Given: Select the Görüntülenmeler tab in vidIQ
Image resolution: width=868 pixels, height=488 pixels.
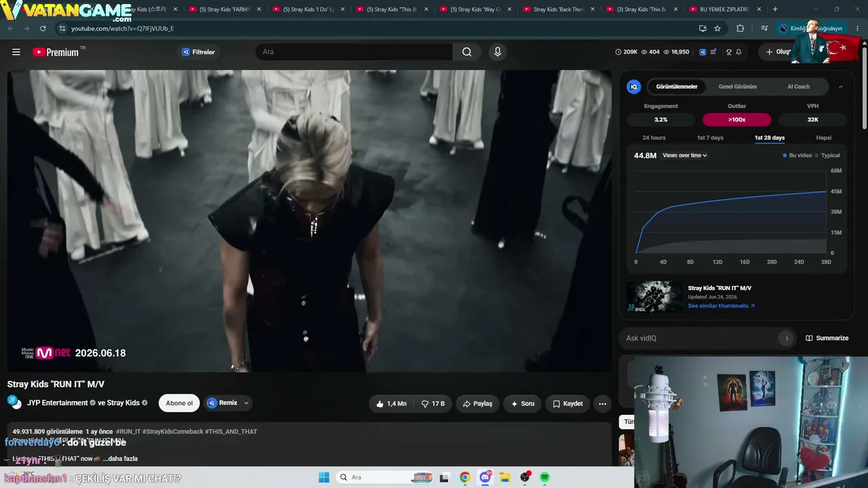Looking at the screenshot, I should tap(676, 87).
